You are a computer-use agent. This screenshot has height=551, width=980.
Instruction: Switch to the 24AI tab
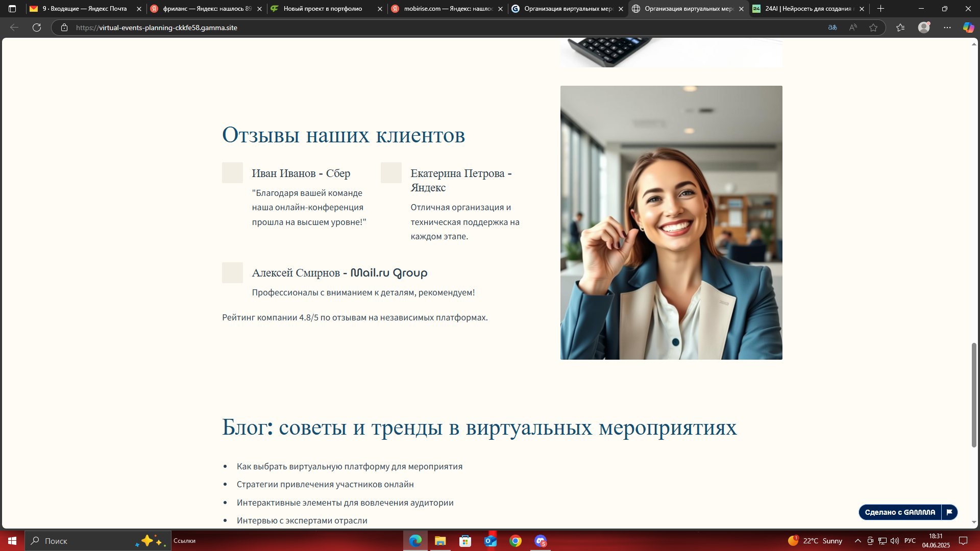coord(806,9)
